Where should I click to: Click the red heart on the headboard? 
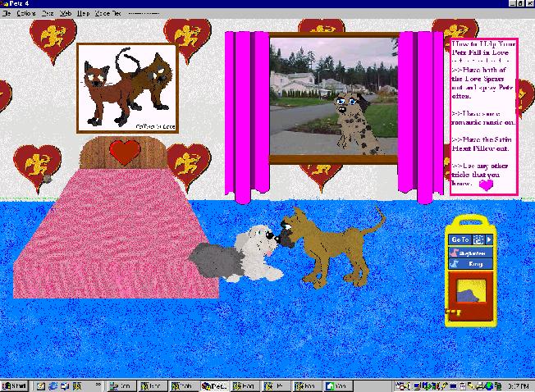click(x=125, y=151)
